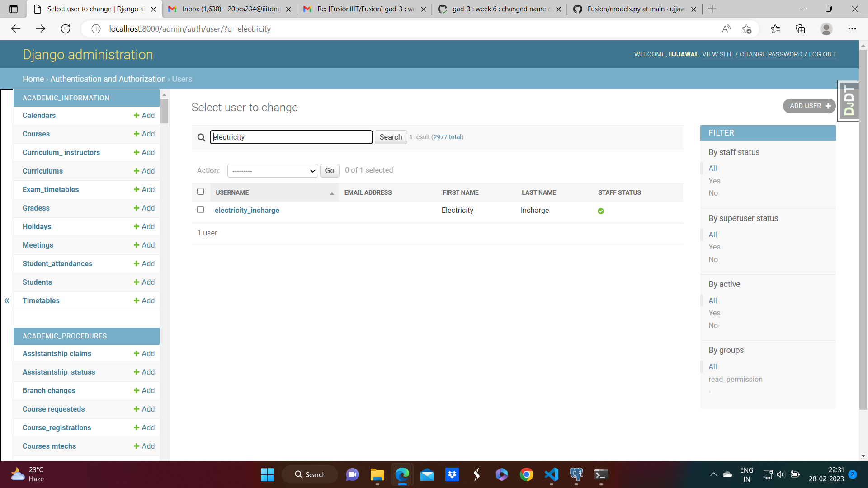Toggle sort order on Username column
868x488 pixels.
[x=332, y=193]
